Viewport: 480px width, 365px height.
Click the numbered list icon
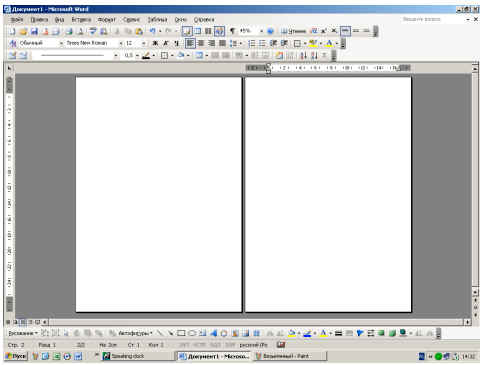click(252, 43)
